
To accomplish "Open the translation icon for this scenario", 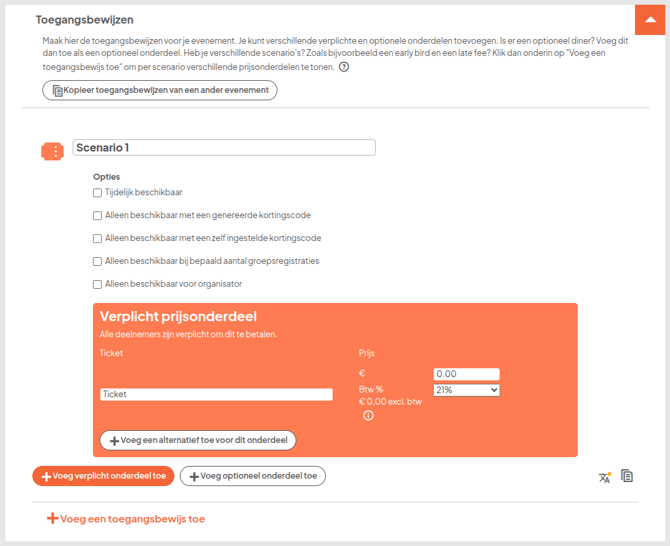I will pyautogui.click(x=604, y=477).
